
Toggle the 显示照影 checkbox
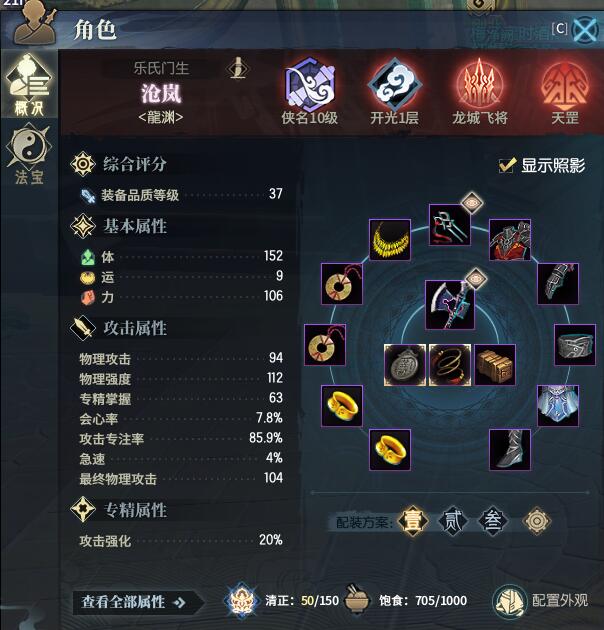point(506,165)
